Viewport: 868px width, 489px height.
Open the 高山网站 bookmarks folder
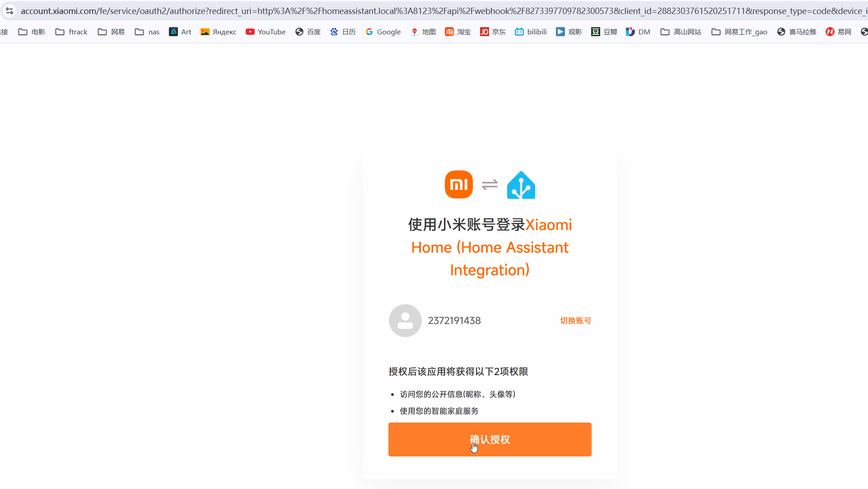pyautogui.click(x=681, y=32)
